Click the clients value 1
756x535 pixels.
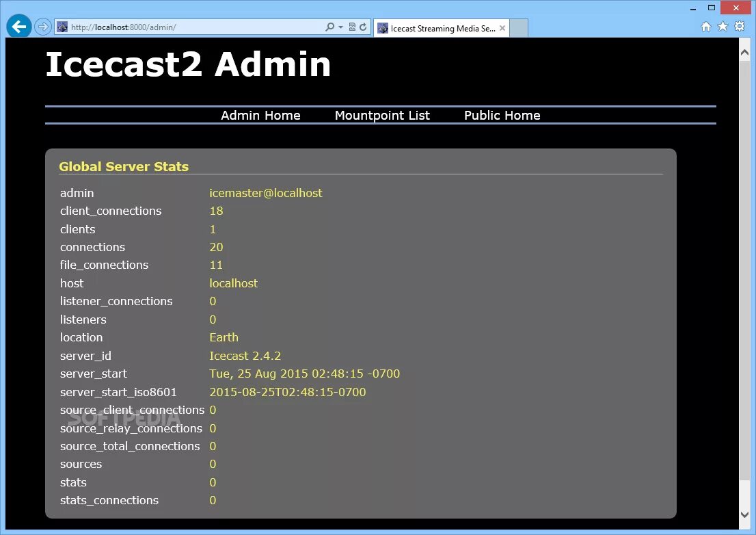pyautogui.click(x=213, y=229)
